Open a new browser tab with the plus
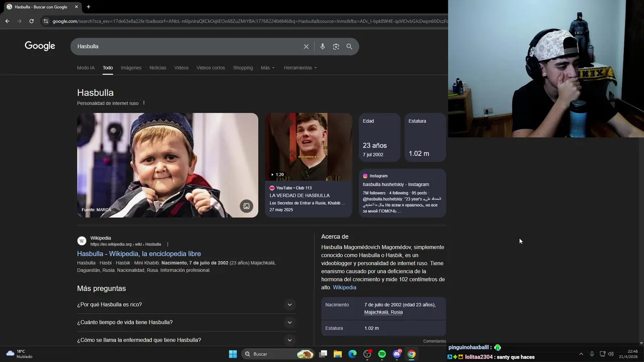The height and width of the screenshot is (362, 644). point(89,7)
